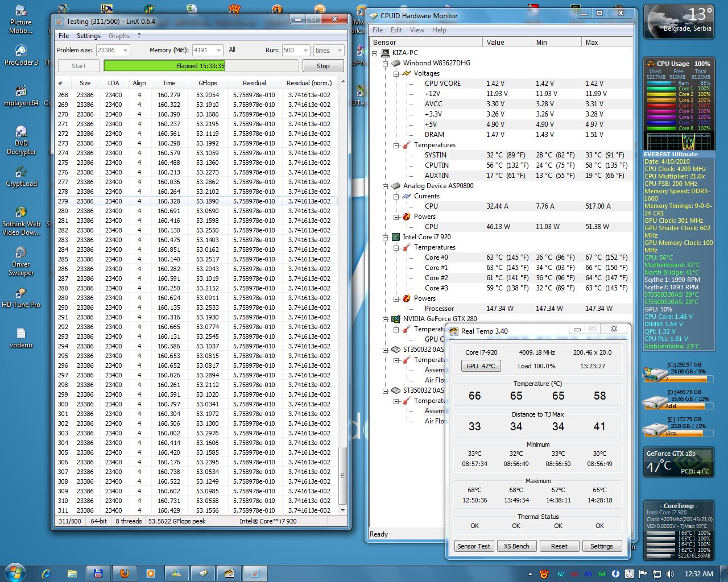
Task: Collapse the Voltages tree branch
Action: (396, 73)
